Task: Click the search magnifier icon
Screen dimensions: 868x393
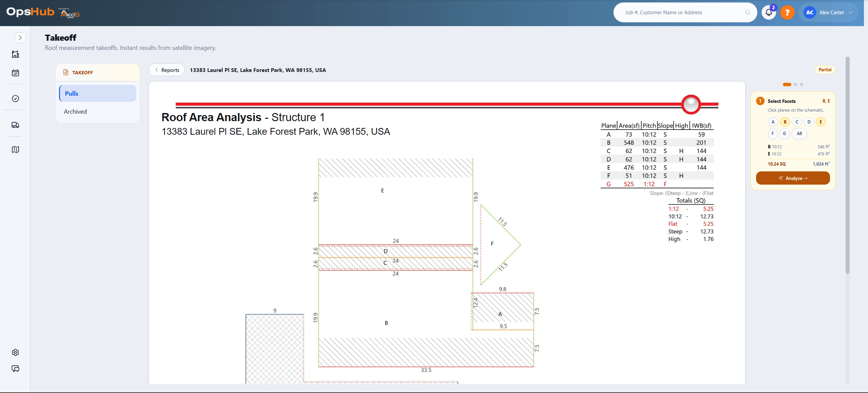Action: tap(748, 13)
